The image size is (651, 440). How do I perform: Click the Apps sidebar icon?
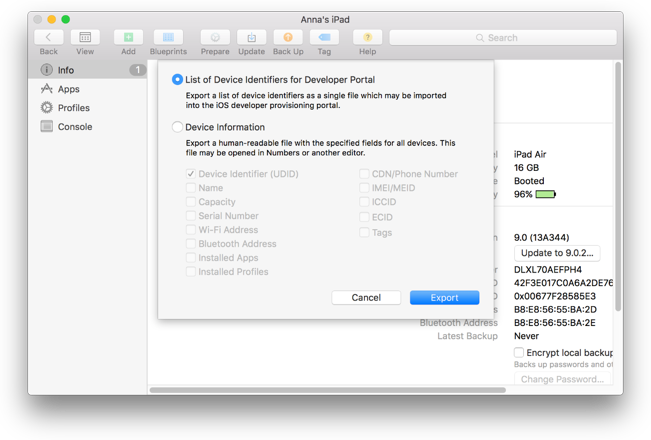point(46,89)
